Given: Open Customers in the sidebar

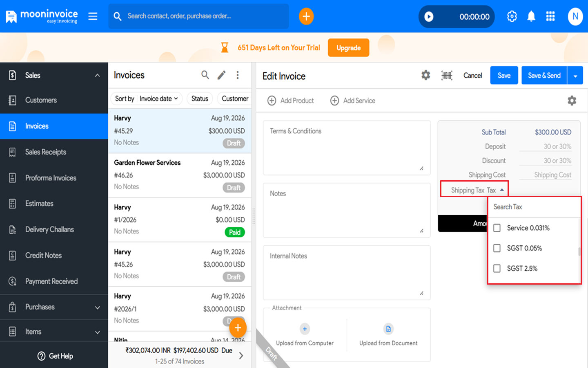Looking at the screenshot, I should pyautogui.click(x=54, y=100).
